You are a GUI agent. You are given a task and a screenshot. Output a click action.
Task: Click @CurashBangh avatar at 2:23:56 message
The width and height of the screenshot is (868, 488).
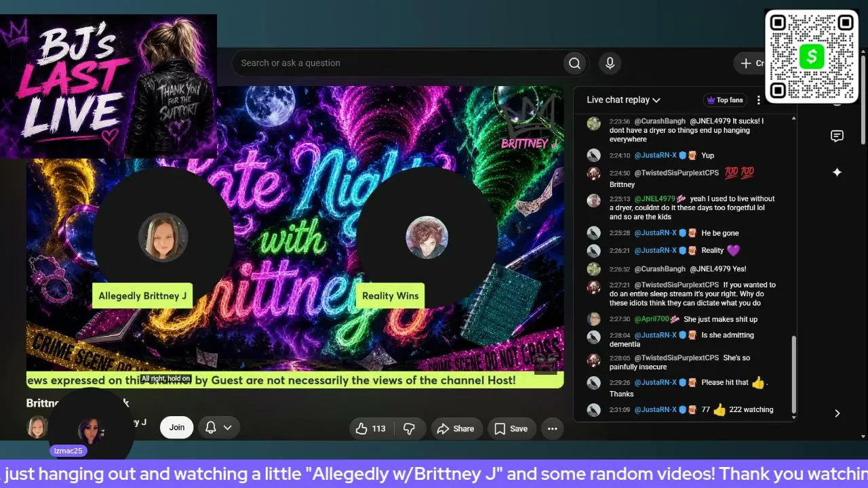594,123
